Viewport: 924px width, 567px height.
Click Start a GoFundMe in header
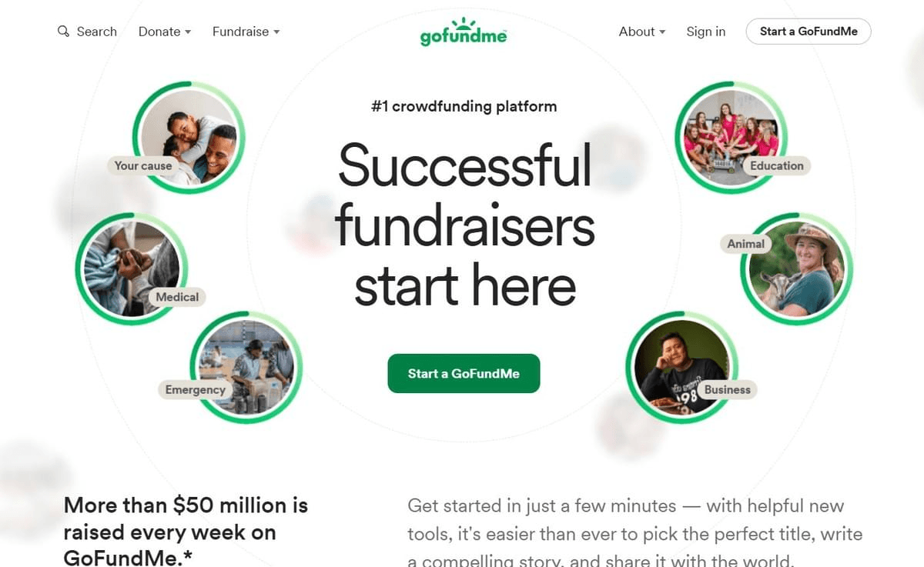pyautogui.click(x=808, y=32)
